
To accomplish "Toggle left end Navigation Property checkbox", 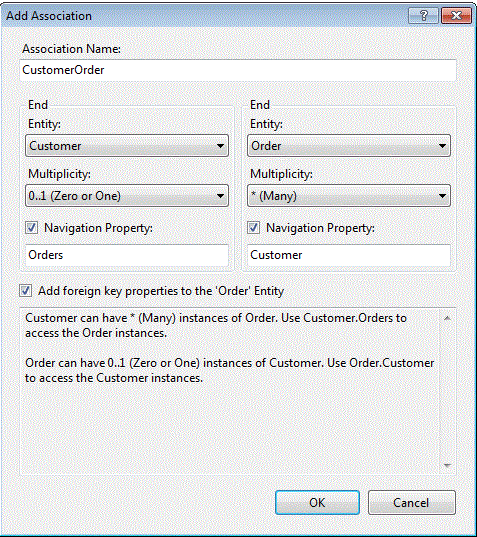I will [32, 228].
